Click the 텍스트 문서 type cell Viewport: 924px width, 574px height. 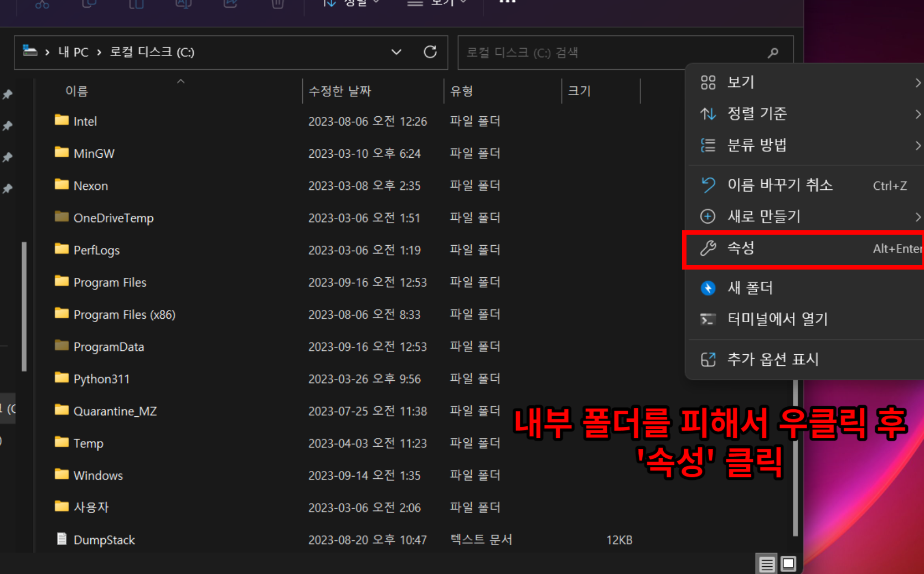point(481,539)
